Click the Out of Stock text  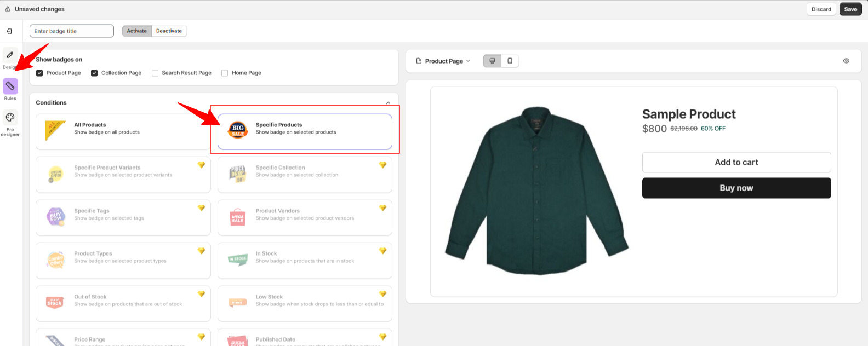(x=90, y=297)
